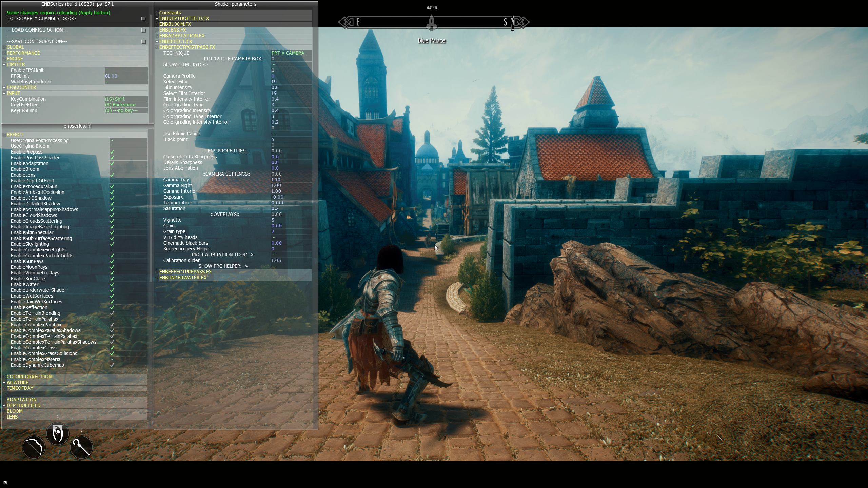Open the KeyUseEffect Backspace key selector
The height and width of the screenshot is (488, 868).
pos(126,105)
